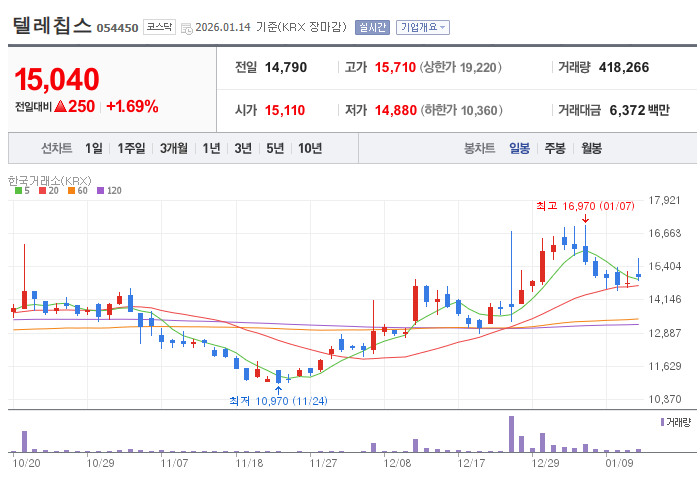
Task: Click the 12/08 date axis label
Action: 397,463
